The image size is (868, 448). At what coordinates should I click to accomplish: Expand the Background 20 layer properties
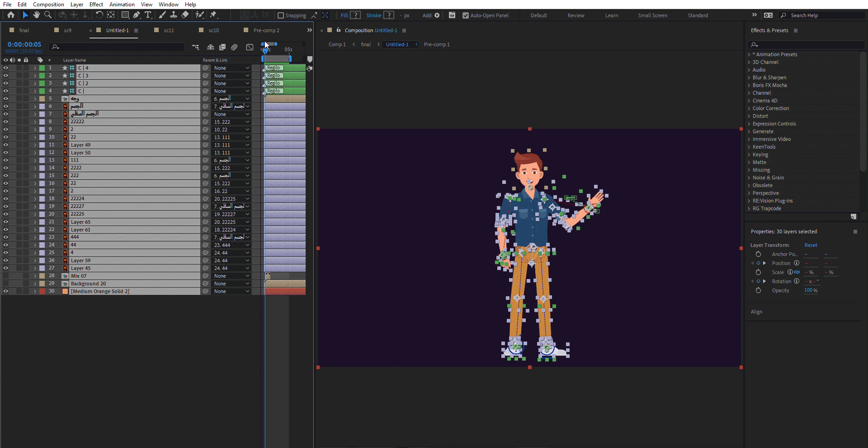click(x=35, y=284)
